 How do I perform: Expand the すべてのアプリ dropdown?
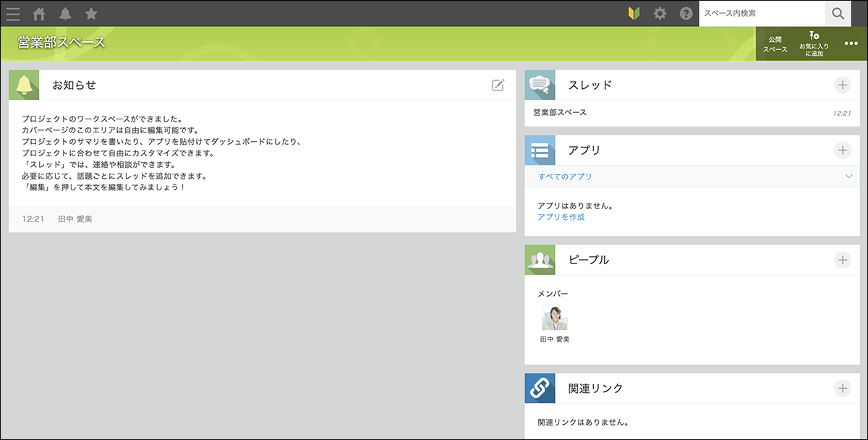[848, 177]
